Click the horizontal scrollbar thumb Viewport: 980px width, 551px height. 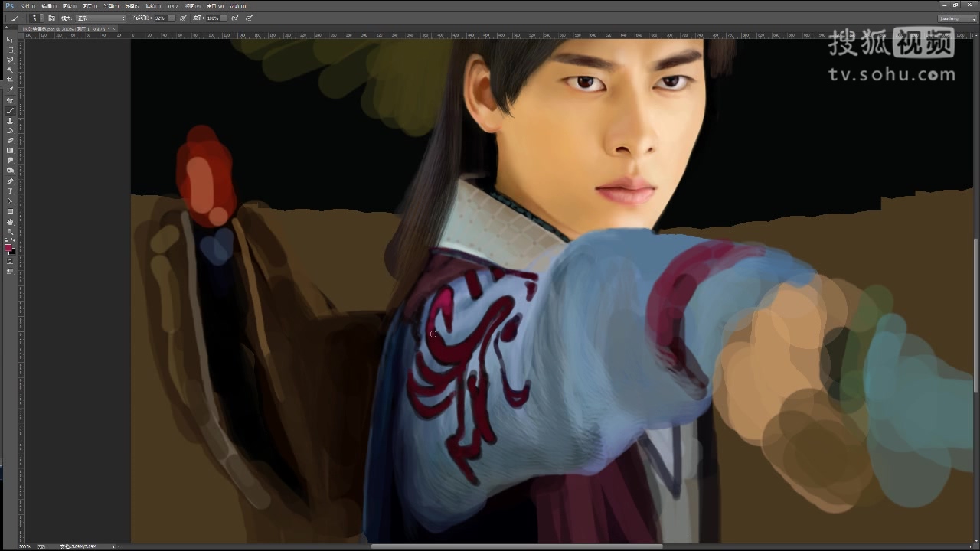tap(517, 546)
